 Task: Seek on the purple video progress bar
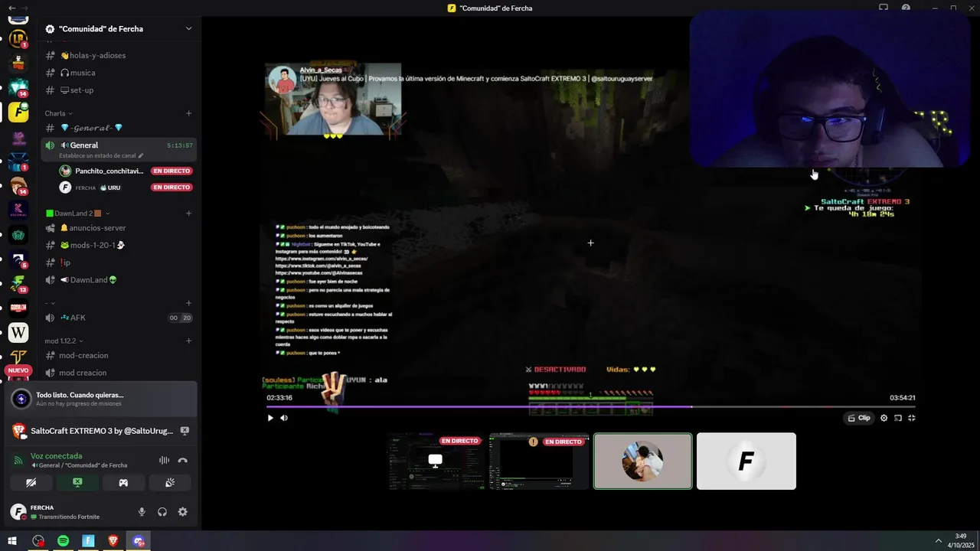pos(590,407)
